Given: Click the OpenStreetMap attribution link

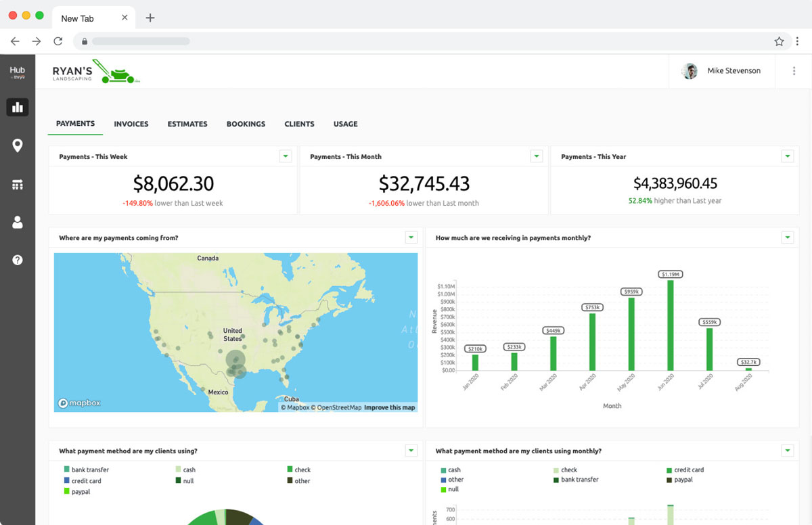Looking at the screenshot, I should (336, 407).
